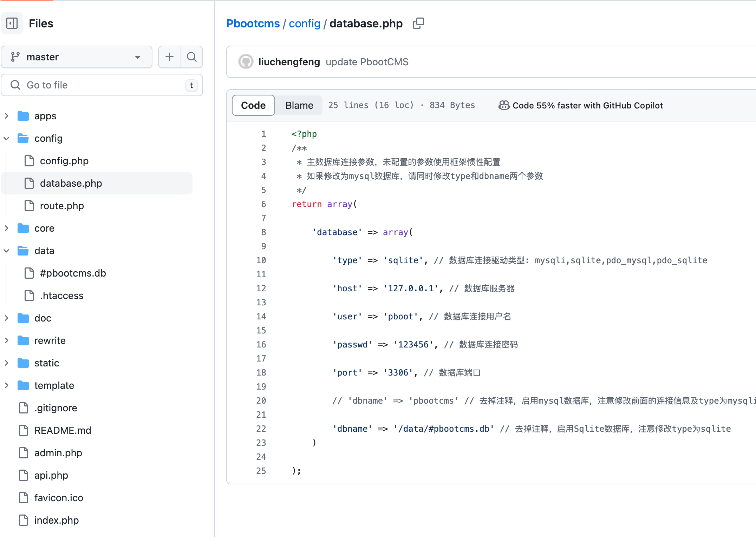
Task: Click the GitHub Copilot icon
Action: 504,105
